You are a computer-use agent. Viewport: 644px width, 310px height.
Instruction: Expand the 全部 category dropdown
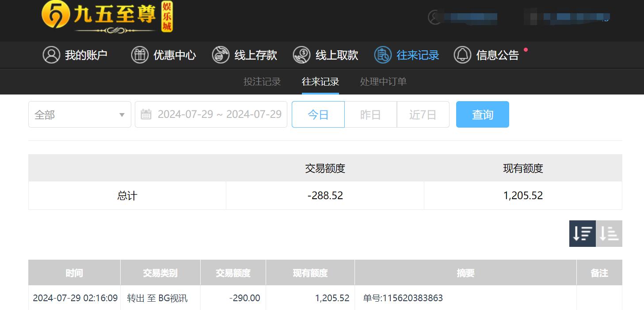pyautogui.click(x=80, y=114)
